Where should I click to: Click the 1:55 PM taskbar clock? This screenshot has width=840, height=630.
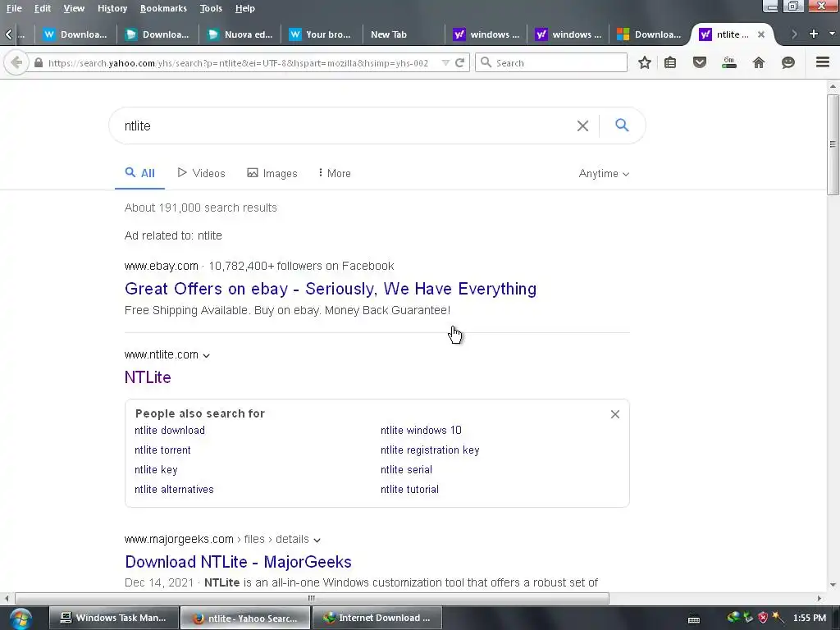coord(810,618)
